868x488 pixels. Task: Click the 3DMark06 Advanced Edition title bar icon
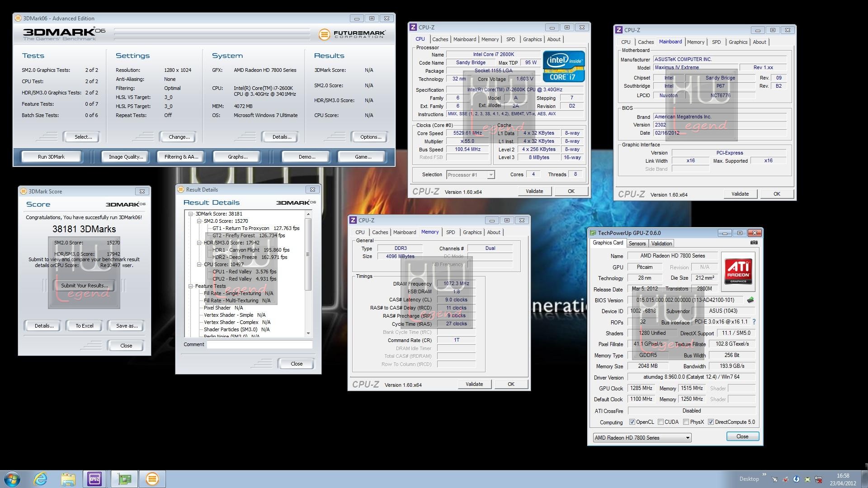click(18, 19)
